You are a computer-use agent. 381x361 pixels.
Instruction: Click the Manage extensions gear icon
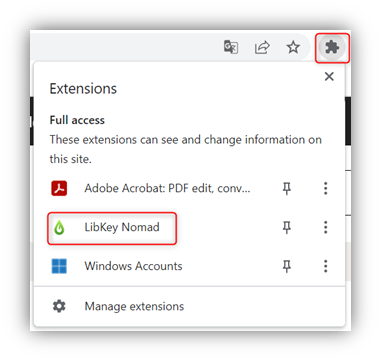coord(59,306)
